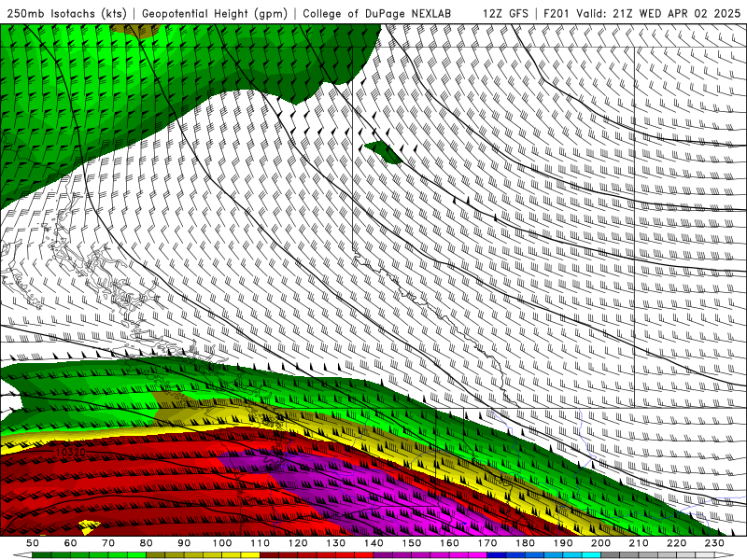This screenshot has width=747, height=560.
Task: Click the '140' colorbar label
Action: pyautogui.click(x=373, y=543)
